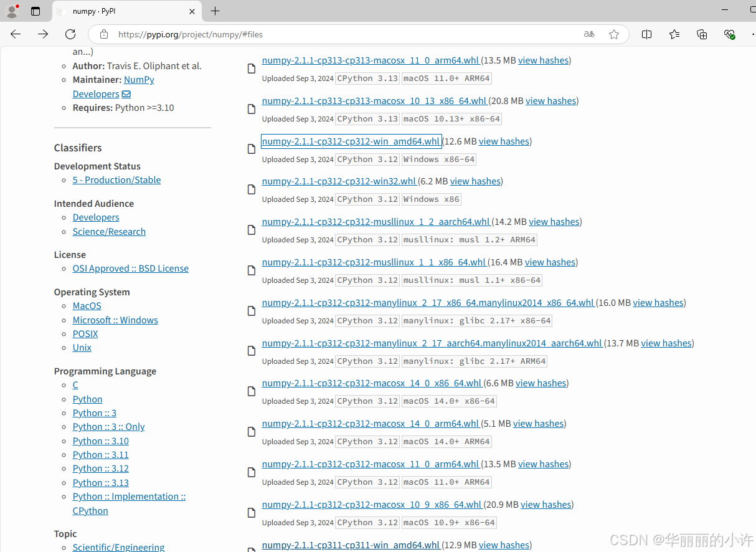The height and width of the screenshot is (552, 756).
Task: Open the Python :: 3 :: Only classifier
Action: click(108, 427)
